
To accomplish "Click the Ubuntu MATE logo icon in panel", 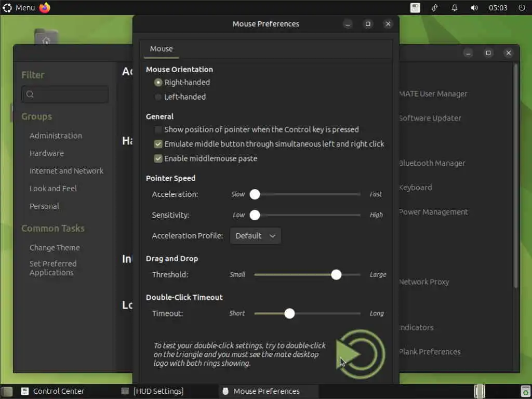I will 7,7.
